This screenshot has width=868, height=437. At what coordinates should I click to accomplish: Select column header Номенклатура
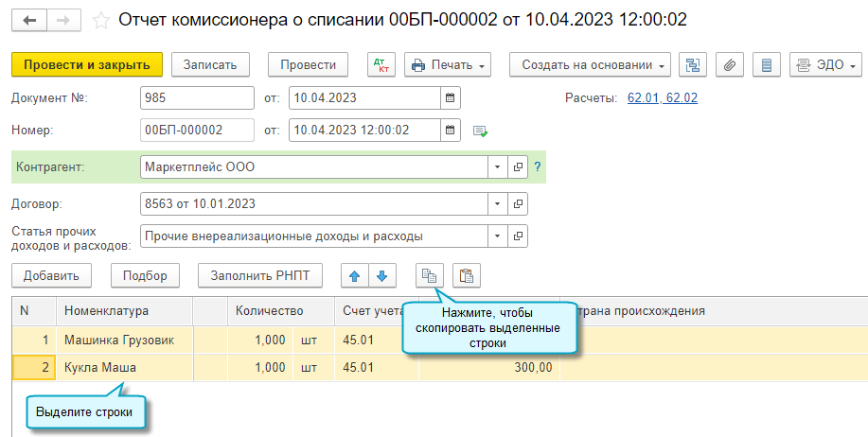tap(125, 311)
